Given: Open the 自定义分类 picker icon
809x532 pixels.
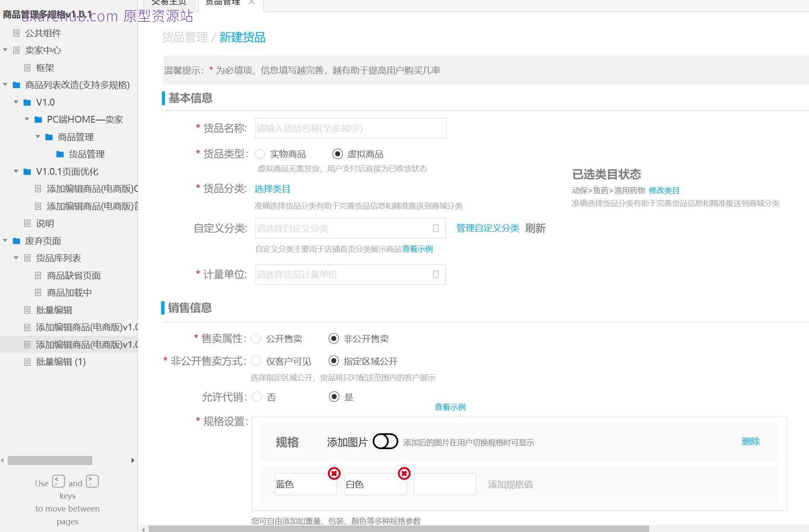Looking at the screenshot, I should coord(436,228).
